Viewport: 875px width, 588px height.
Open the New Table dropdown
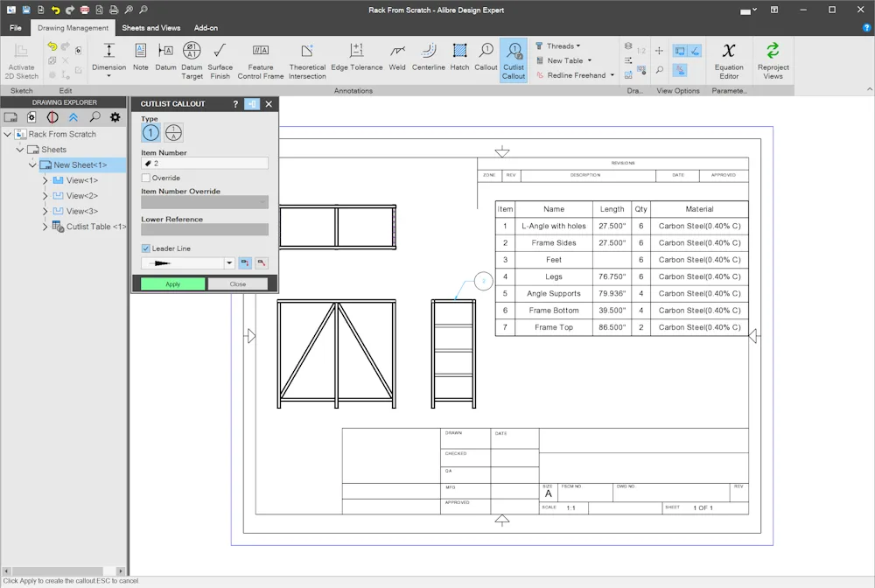tap(589, 60)
